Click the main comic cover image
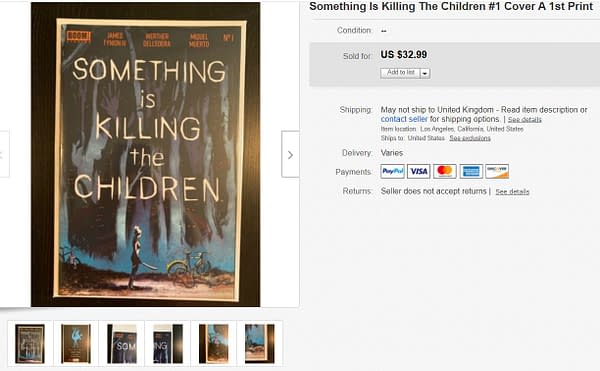Image resolution: width=600 pixels, height=371 pixels. coord(145,155)
